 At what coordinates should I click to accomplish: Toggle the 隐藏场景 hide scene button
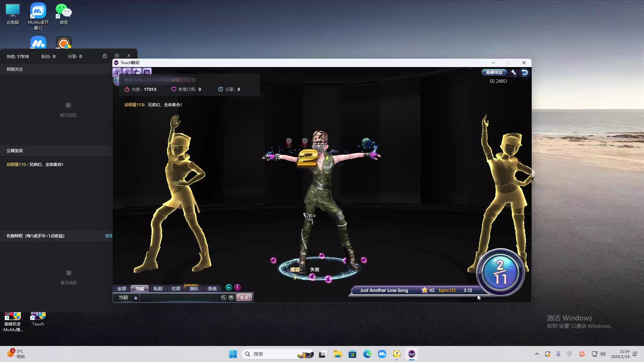(x=494, y=72)
